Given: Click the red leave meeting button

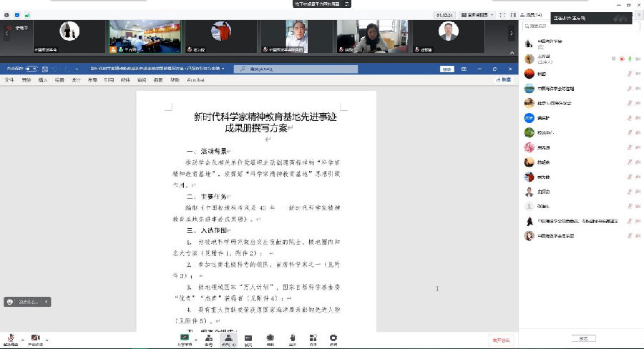Looking at the screenshot, I should click(501, 340).
